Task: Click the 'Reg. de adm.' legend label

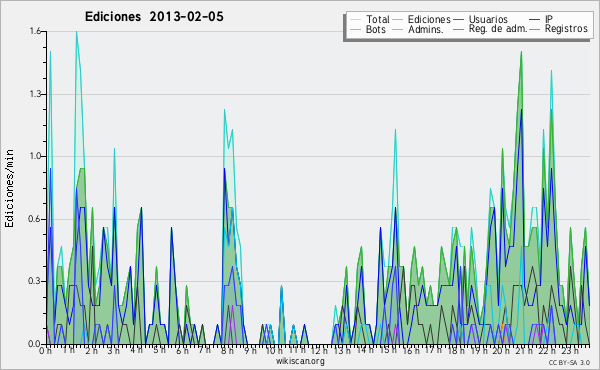Action: tap(498, 29)
